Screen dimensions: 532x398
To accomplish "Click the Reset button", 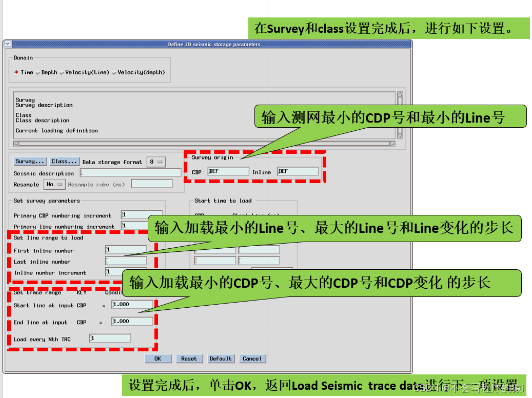I will [x=189, y=359].
